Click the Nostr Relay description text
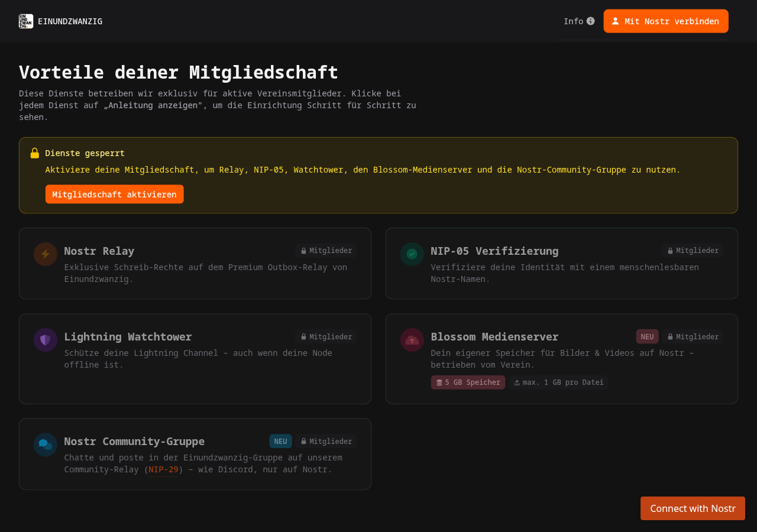Image resolution: width=757 pixels, height=532 pixels. [206, 273]
